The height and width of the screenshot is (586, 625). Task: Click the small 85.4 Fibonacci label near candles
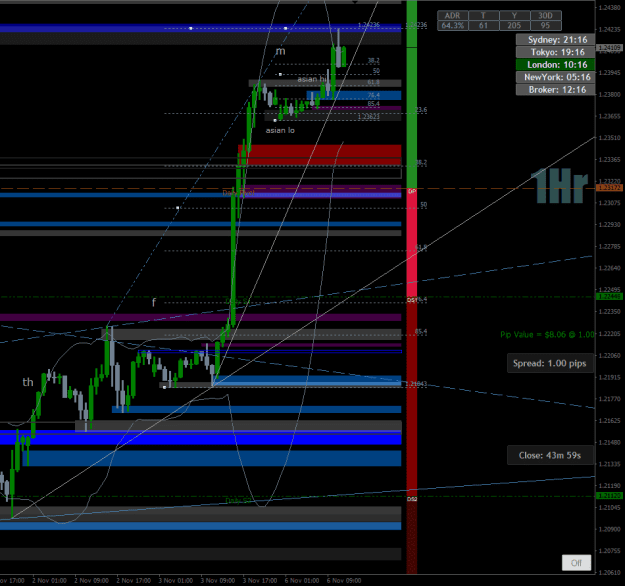(373, 104)
